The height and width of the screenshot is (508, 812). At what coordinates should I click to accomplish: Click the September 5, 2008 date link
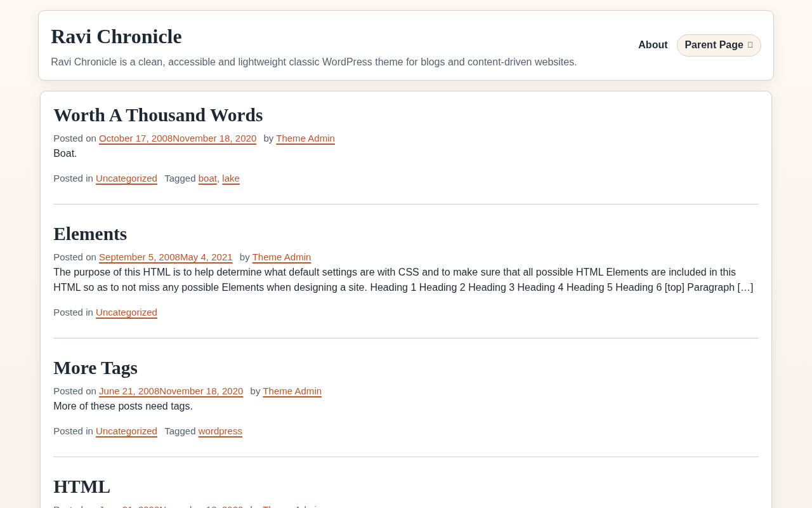tap(140, 257)
